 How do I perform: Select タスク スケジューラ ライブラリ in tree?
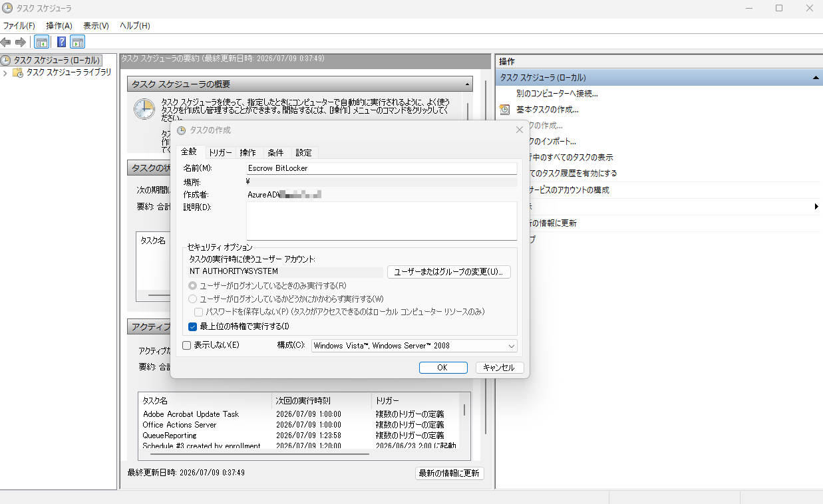[69, 72]
